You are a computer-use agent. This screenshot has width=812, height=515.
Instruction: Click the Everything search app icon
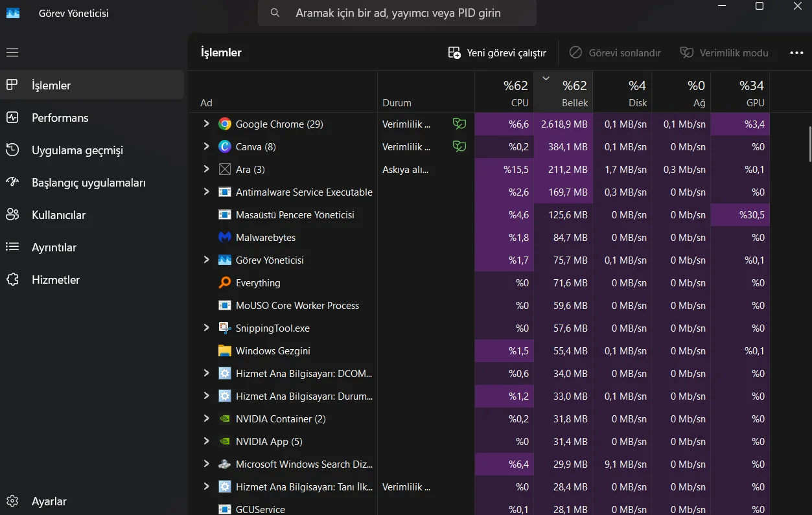225,282
